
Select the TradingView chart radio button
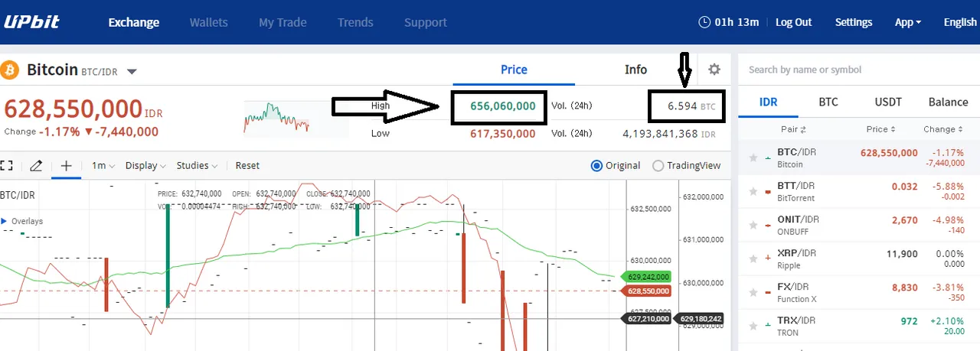tap(658, 165)
